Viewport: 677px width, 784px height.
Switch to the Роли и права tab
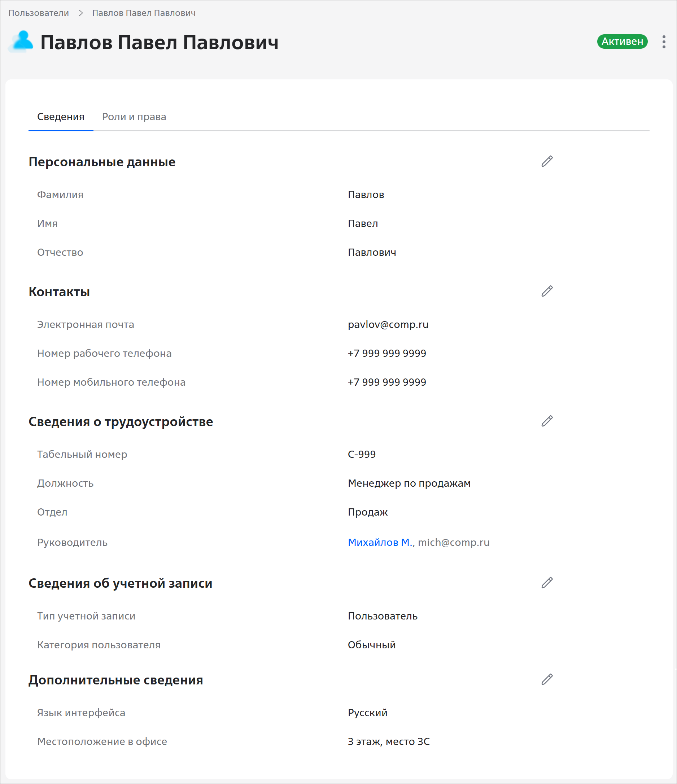(x=134, y=117)
